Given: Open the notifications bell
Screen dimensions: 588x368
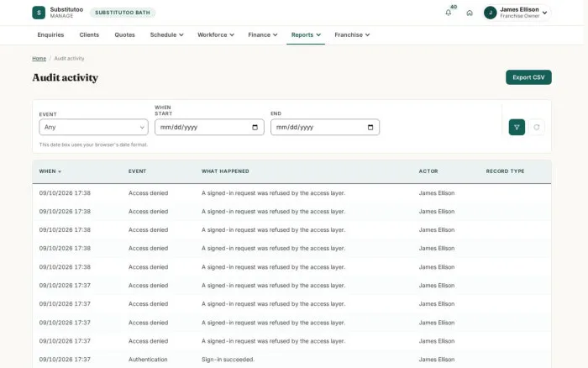Looking at the screenshot, I should 448,13.
